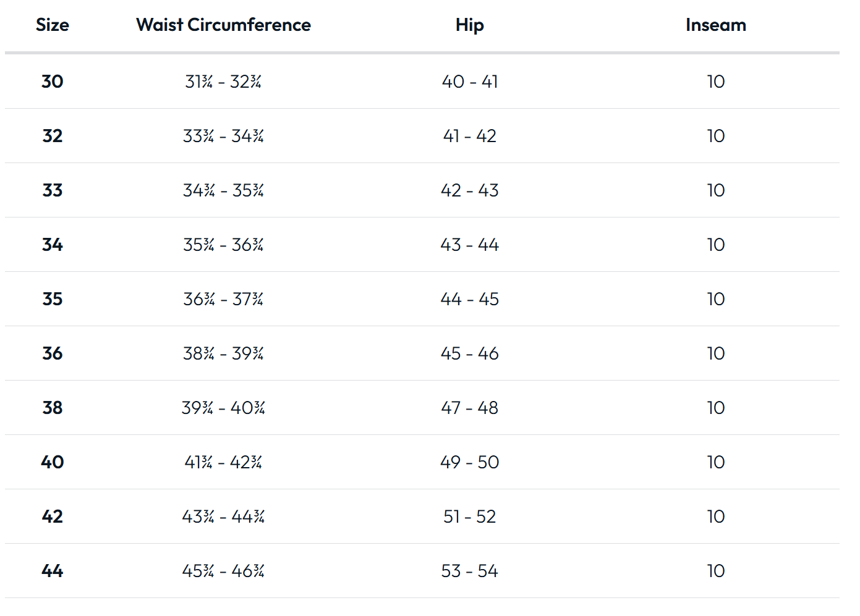Click hip measurement 53 - 54
Viewport: 860px width, 616px height.
pyautogui.click(x=470, y=571)
